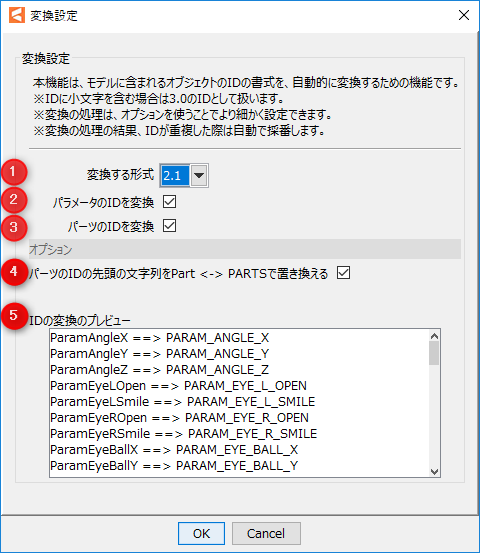This screenshot has height=553, width=480.
Task: Close the 変換設定 dialog window
Action: point(463,15)
